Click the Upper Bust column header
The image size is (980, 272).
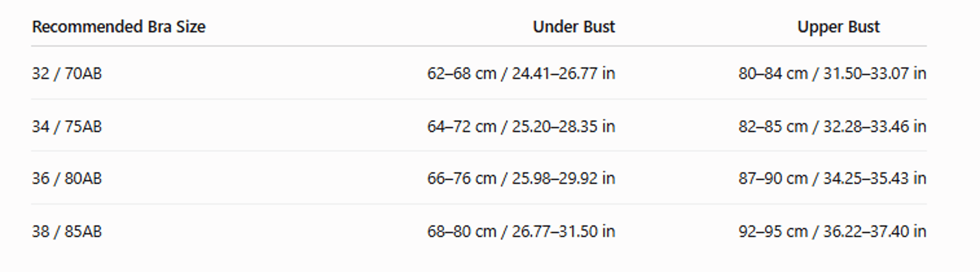point(838,27)
